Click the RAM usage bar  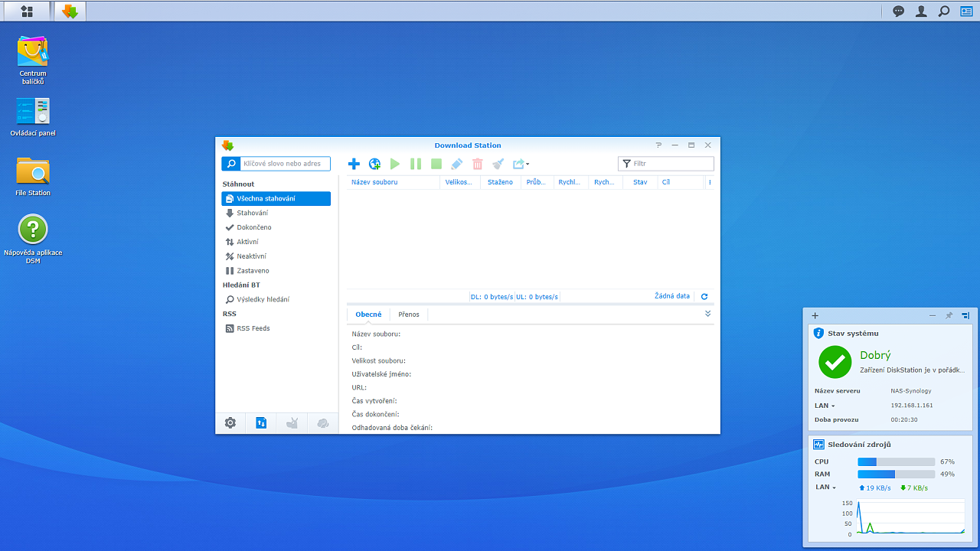click(x=897, y=474)
